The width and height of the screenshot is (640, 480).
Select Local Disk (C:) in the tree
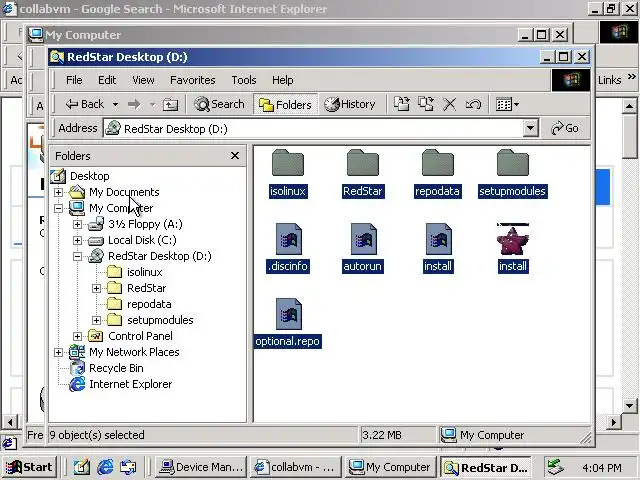point(142,240)
